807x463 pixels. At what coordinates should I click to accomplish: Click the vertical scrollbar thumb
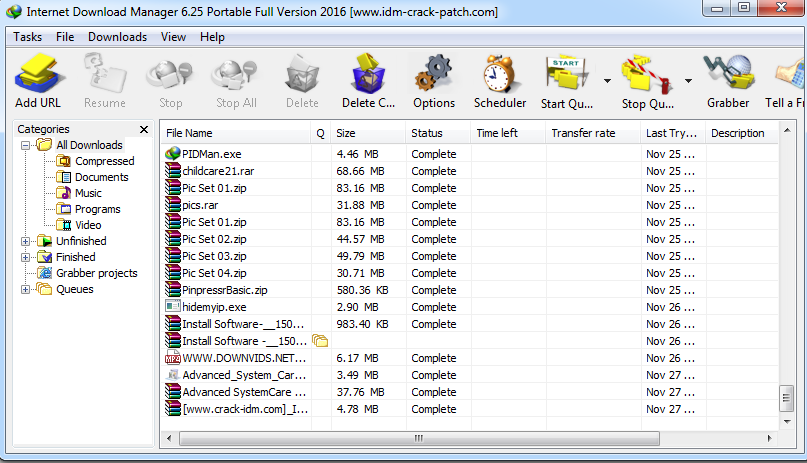(x=786, y=398)
